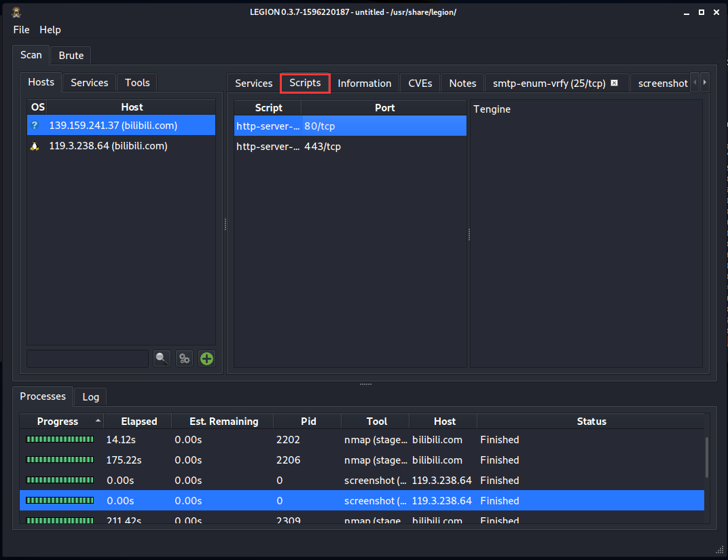Select host 139.159.241.37 (bilibili.com)

coord(121,126)
